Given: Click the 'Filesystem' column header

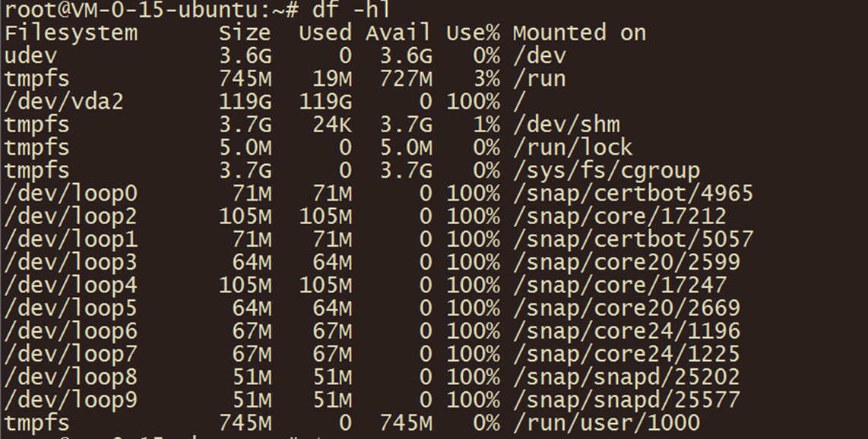Looking at the screenshot, I should [x=71, y=33].
